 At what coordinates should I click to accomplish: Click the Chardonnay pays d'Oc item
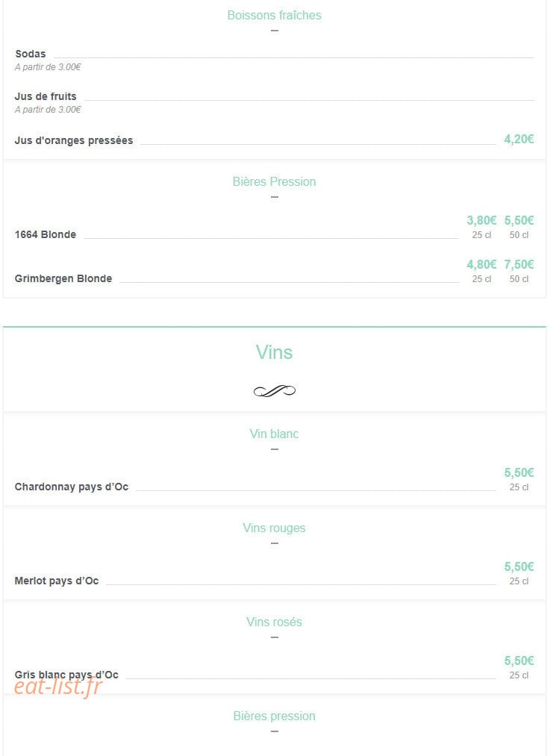72,487
